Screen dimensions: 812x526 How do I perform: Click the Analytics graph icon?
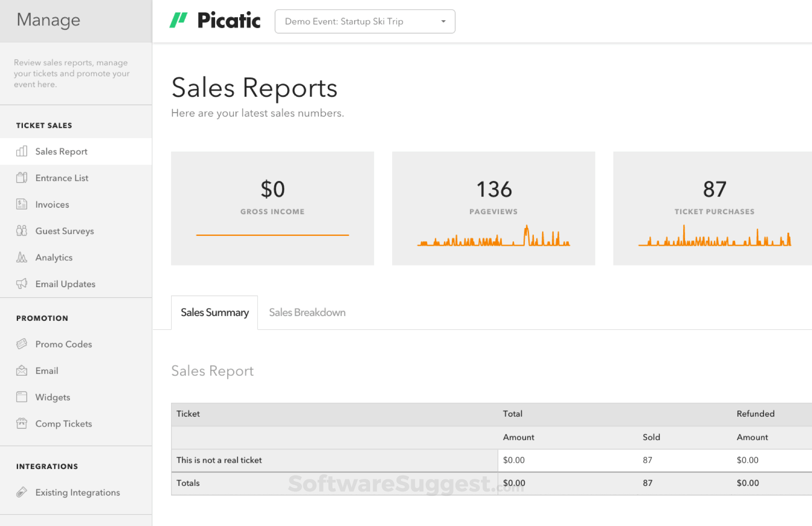tap(21, 257)
